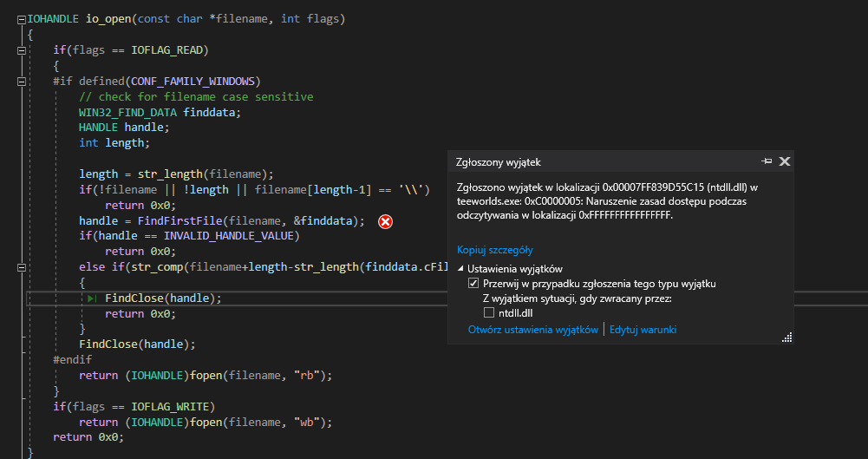The width and height of the screenshot is (868, 459).
Task: Pin the exception popup window
Action: [x=767, y=161]
